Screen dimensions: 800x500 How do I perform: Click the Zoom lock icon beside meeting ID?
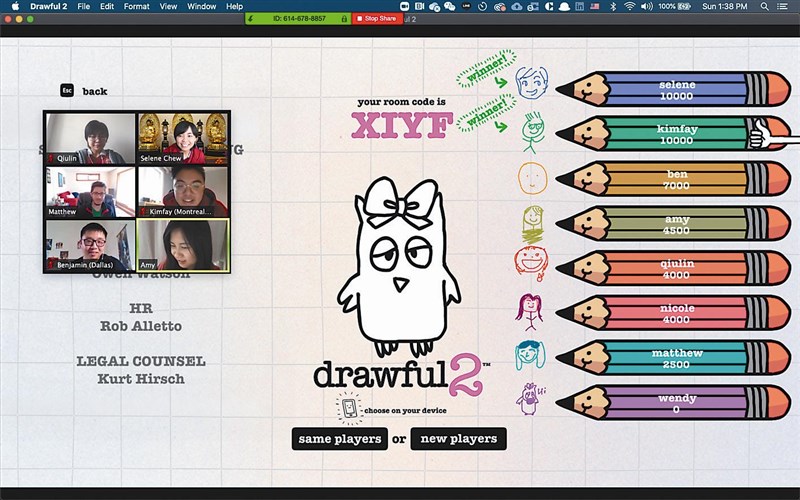click(x=344, y=18)
